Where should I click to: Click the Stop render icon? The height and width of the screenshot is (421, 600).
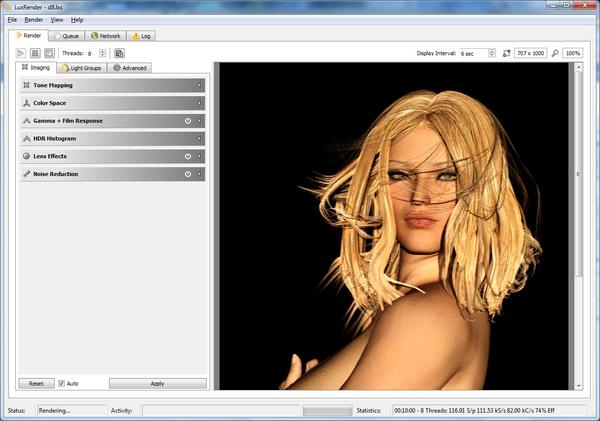[49, 53]
